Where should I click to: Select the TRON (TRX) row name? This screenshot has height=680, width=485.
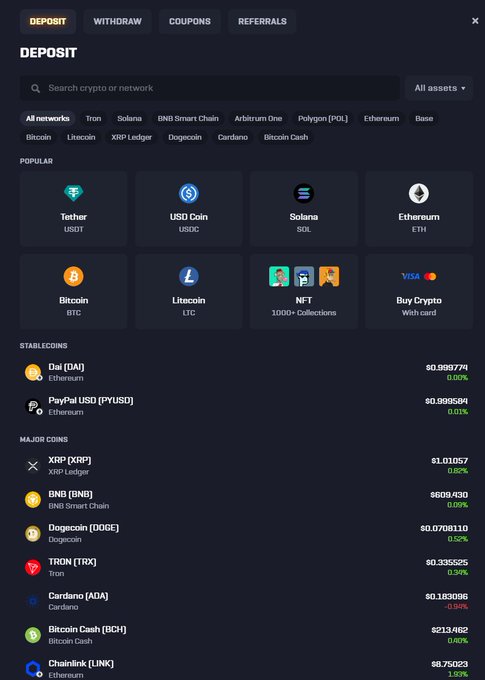[x=72, y=562]
